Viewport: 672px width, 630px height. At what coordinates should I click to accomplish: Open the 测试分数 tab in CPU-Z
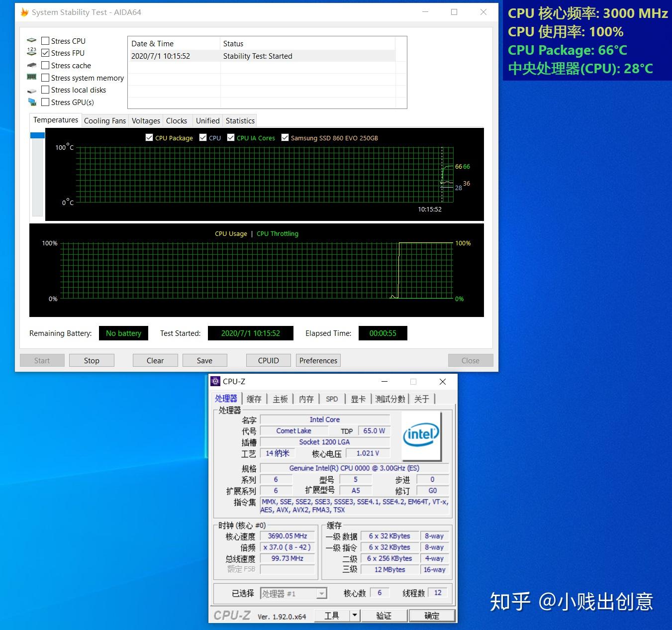coord(390,399)
